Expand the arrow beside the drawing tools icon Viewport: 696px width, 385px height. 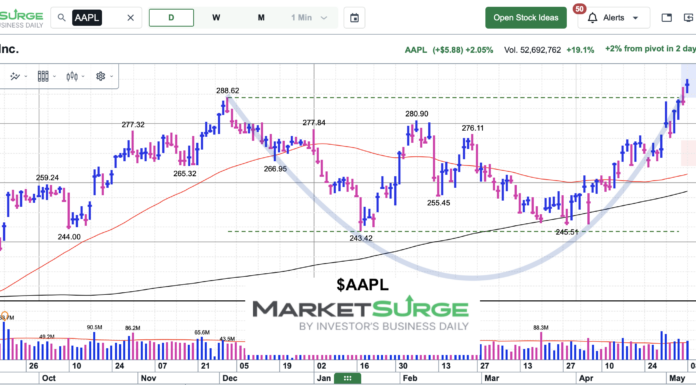26,76
